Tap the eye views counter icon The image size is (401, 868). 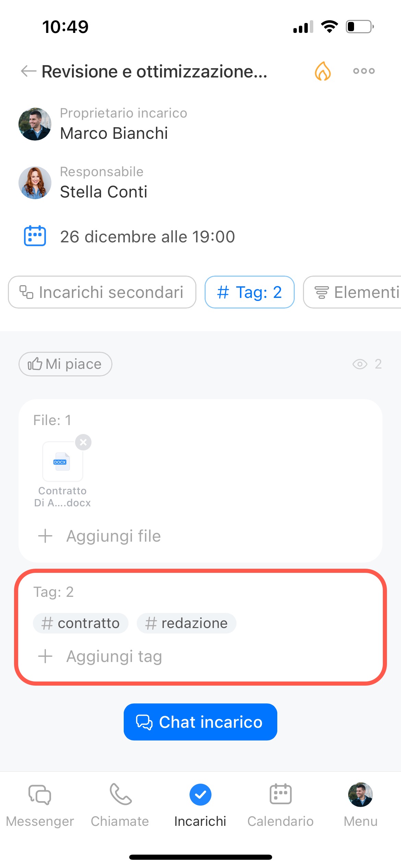coord(360,364)
